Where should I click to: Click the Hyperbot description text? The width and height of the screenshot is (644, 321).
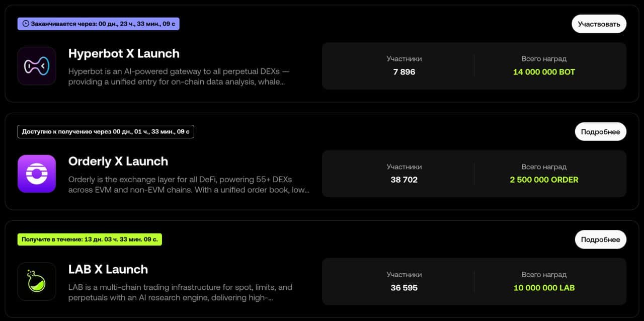(x=179, y=76)
